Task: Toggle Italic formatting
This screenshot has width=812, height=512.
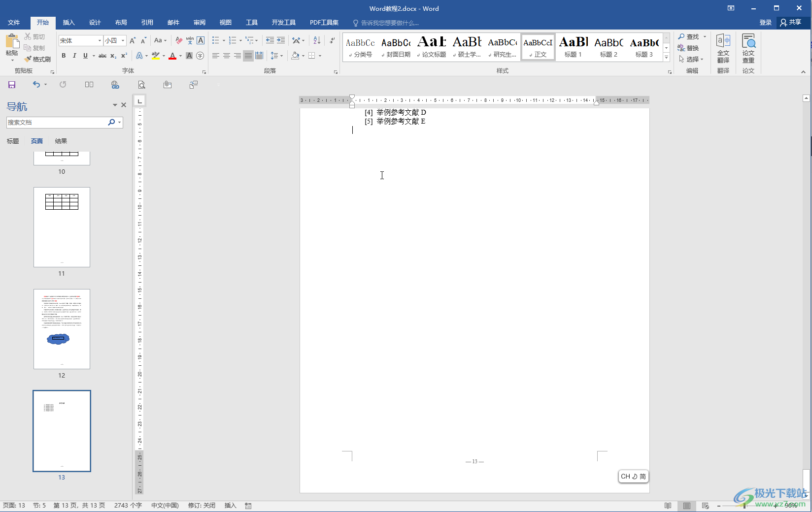Action: pos(74,56)
